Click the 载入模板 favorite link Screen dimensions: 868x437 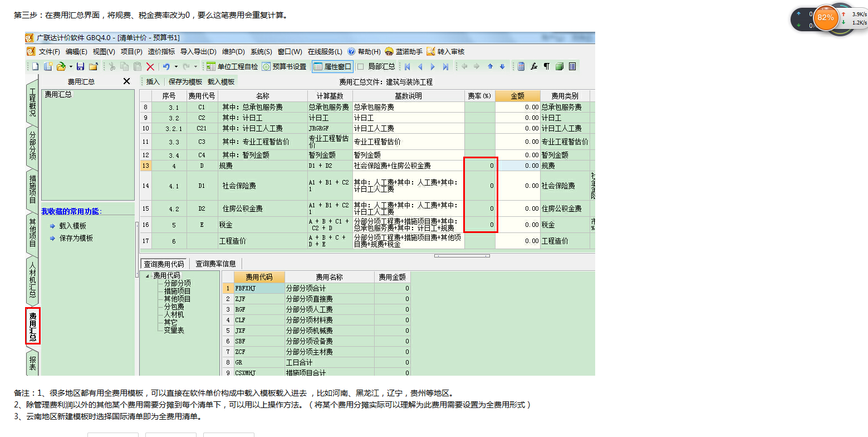pos(73,226)
